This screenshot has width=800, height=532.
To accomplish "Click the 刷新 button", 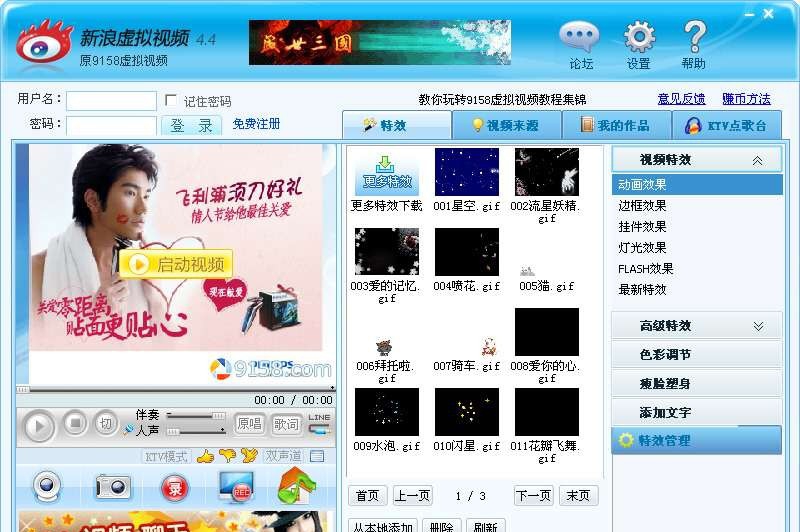I will [486, 526].
